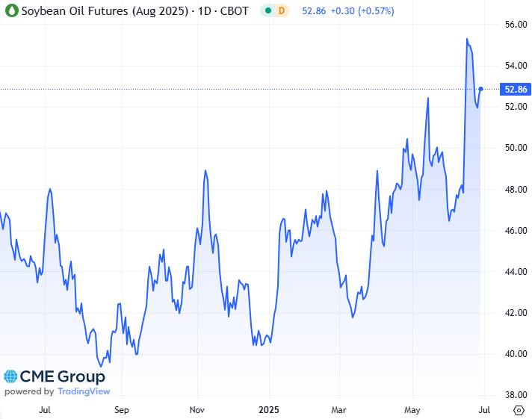The width and height of the screenshot is (532, 419).
Task: Click the 40.00 price axis label
Action: [516, 354]
